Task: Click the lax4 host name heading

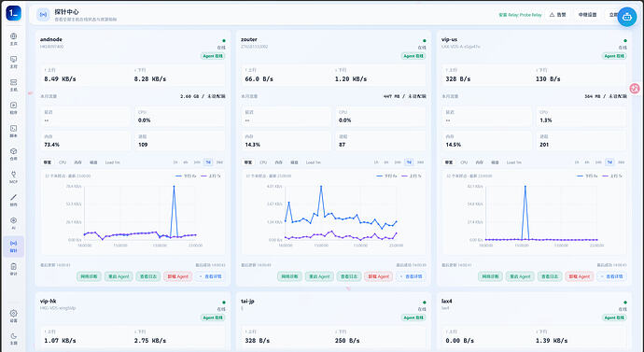Action: pyautogui.click(x=447, y=301)
